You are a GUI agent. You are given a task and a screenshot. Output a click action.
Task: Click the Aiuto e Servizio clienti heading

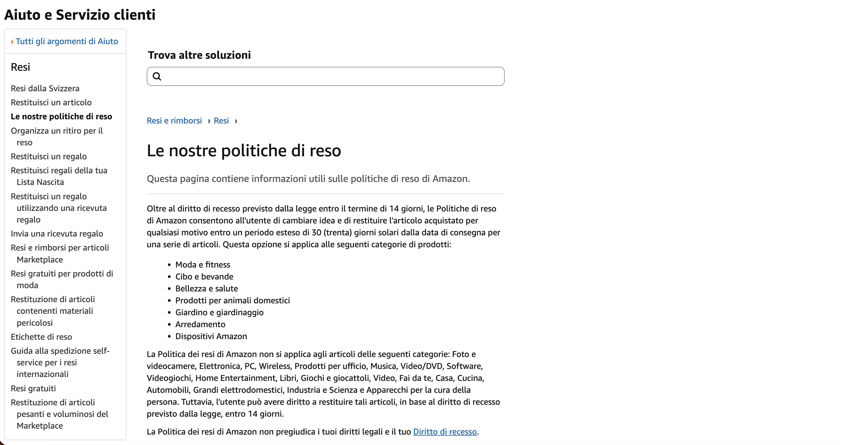[x=80, y=15]
